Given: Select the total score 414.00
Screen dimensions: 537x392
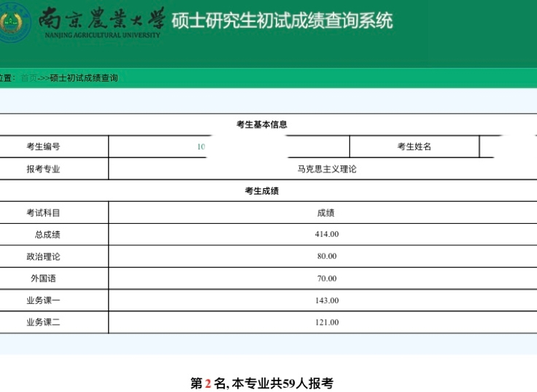Looking at the screenshot, I should pyautogui.click(x=326, y=235).
